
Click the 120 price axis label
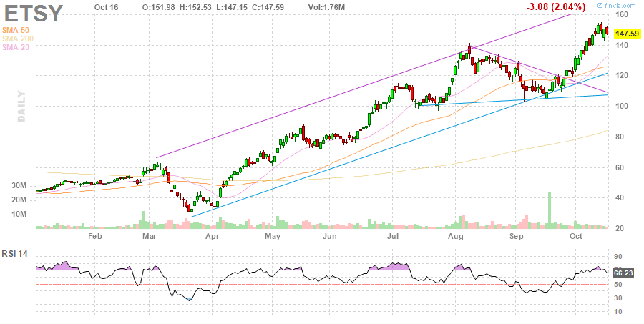[x=620, y=76]
